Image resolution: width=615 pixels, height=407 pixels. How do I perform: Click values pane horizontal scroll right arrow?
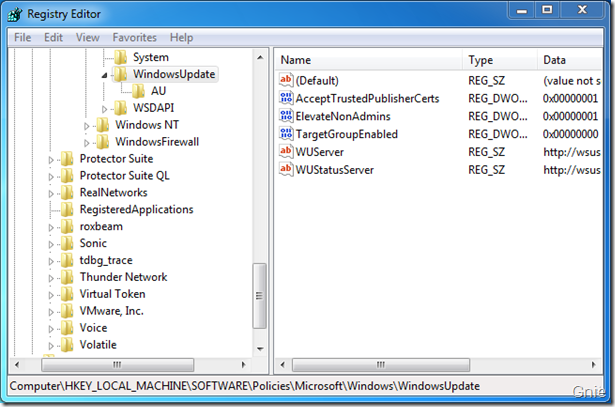click(593, 365)
